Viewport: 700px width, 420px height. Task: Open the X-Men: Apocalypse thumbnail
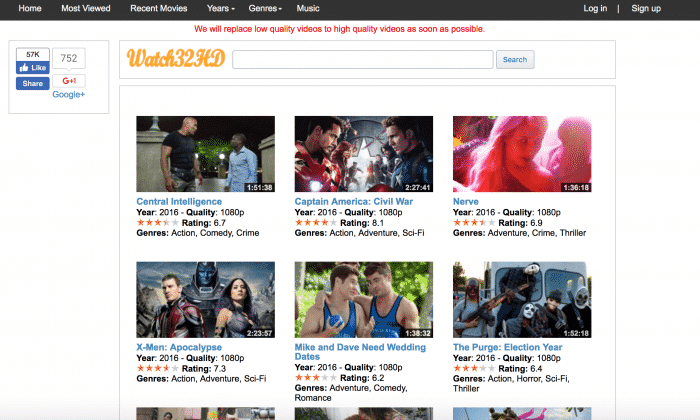205,299
